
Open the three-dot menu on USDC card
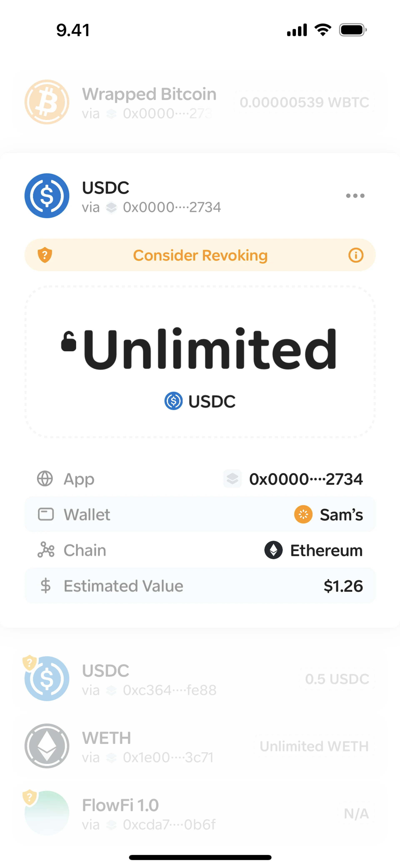[355, 196]
